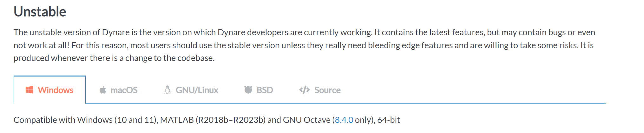Click the 'Compatible with Windows' text

pyautogui.click(x=63, y=120)
